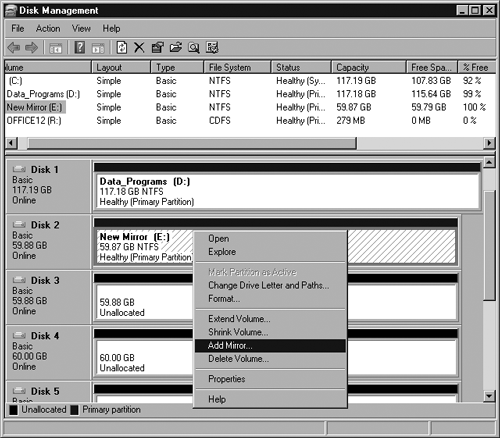This screenshot has width=500, height=438.
Task: Sort by the File System column header
Action: pos(237,67)
